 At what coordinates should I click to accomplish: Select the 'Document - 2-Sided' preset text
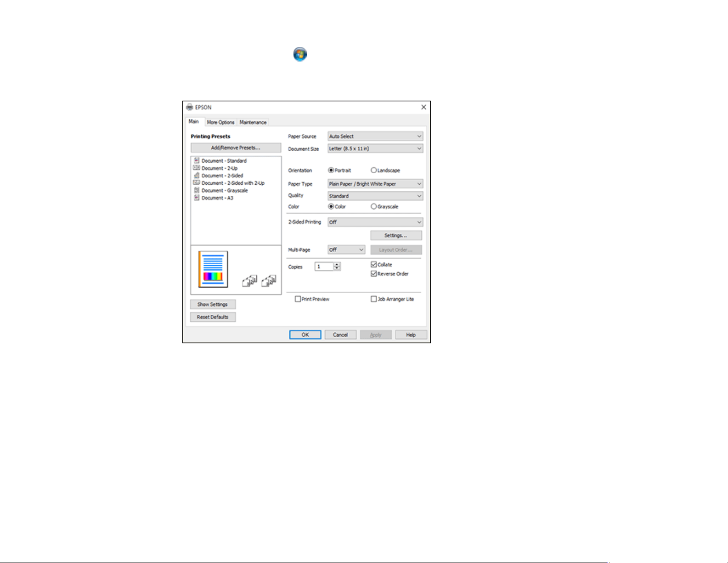point(222,176)
